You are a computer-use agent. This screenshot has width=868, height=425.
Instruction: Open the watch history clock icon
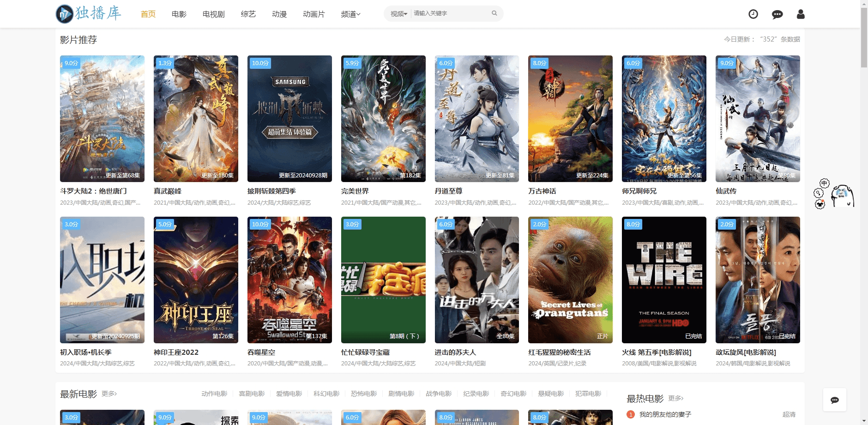point(753,14)
